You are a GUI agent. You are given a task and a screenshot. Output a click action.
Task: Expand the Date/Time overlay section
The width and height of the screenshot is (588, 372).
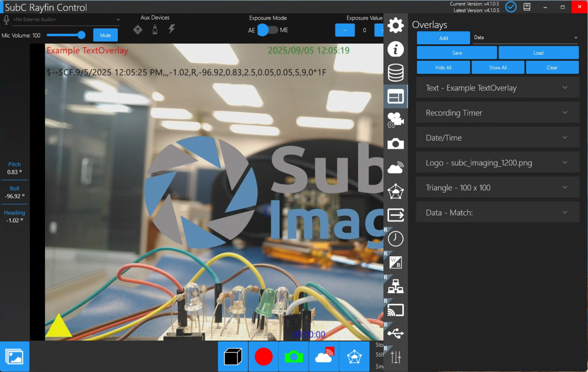[498, 138]
